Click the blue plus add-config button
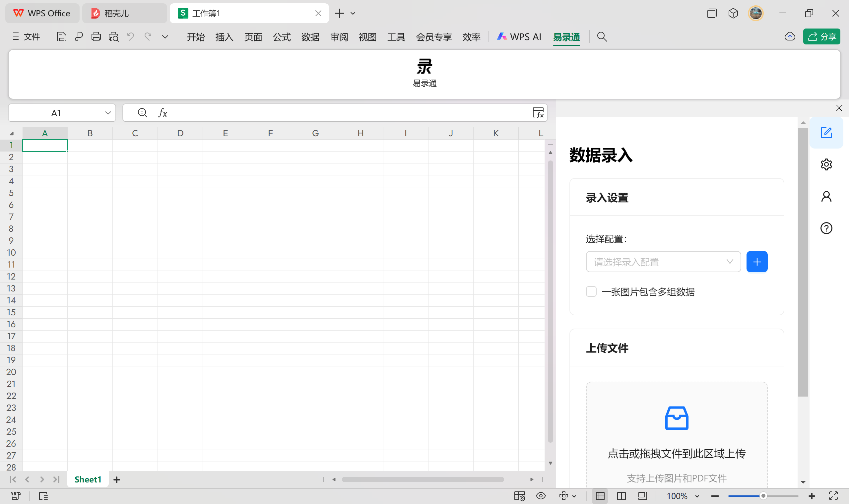The image size is (849, 504). (x=757, y=262)
